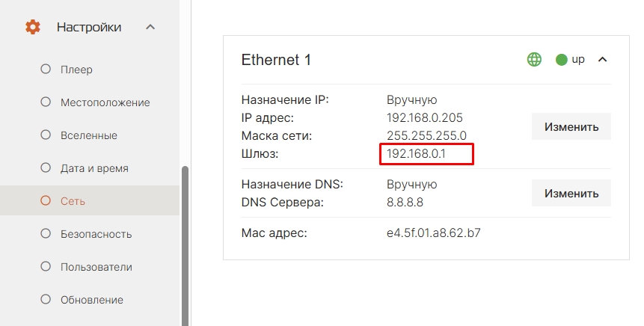Click the globe icon on Ethernet 1
This screenshot has width=644, height=326.
[x=534, y=60]
